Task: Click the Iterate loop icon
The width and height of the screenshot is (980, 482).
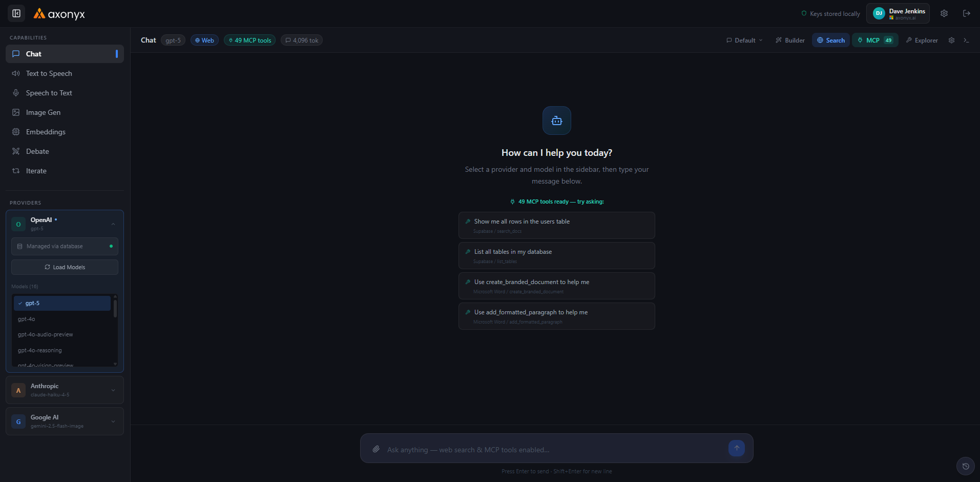Action: (16, 171)
